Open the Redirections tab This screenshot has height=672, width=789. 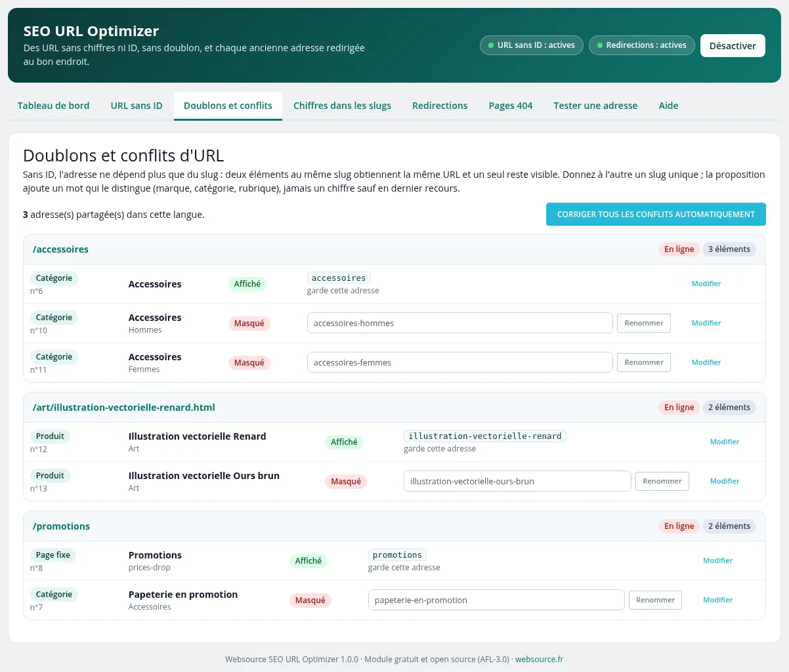pyautogui.click(x=440, y=106)
